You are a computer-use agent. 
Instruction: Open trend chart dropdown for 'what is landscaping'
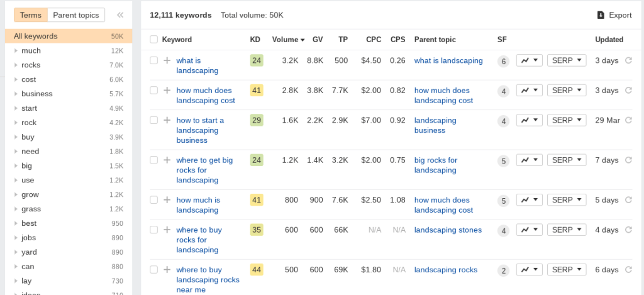(x=530, y=60)
